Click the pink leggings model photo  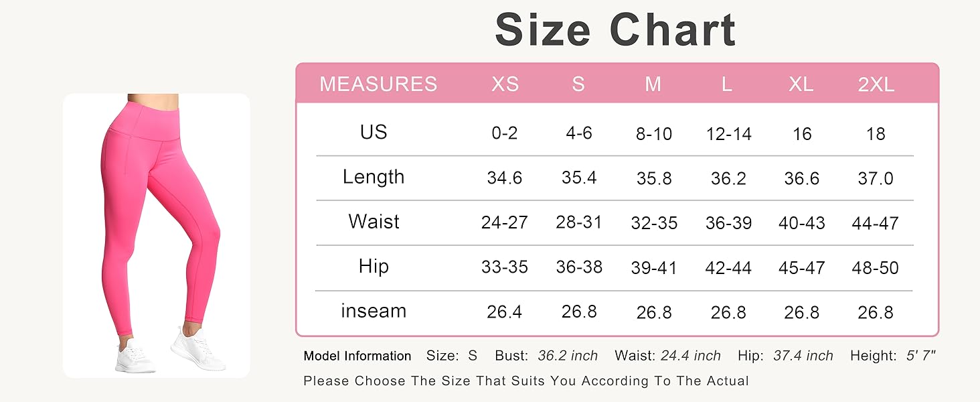tap(157, 234)
